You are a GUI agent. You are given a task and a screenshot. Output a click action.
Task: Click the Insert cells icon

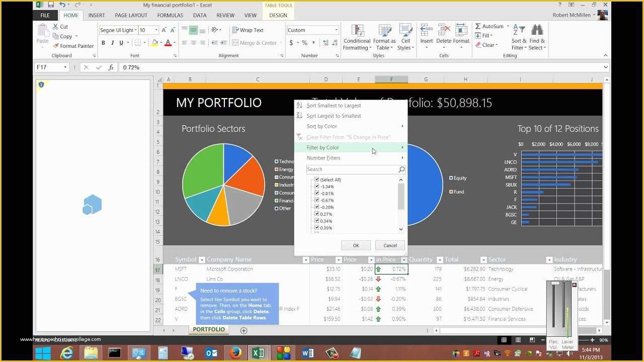click(x=427, y=30)
